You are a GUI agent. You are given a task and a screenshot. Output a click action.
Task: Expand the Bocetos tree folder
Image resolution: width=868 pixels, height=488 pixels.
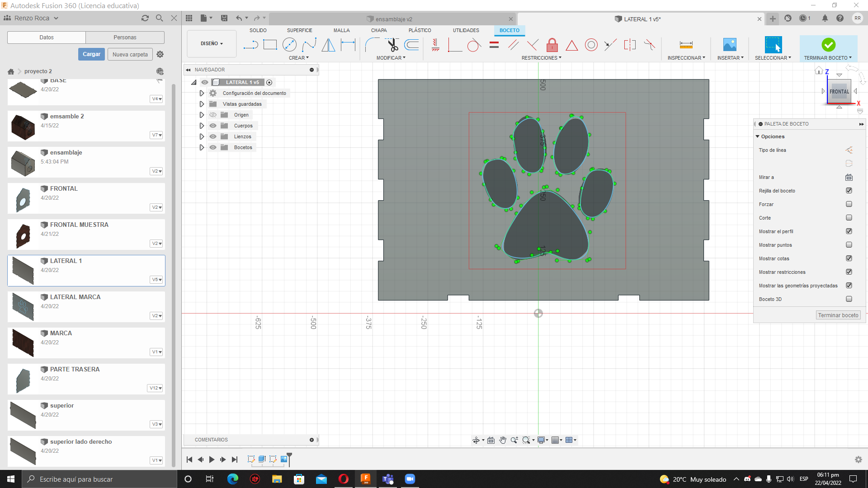coord(202,147)
